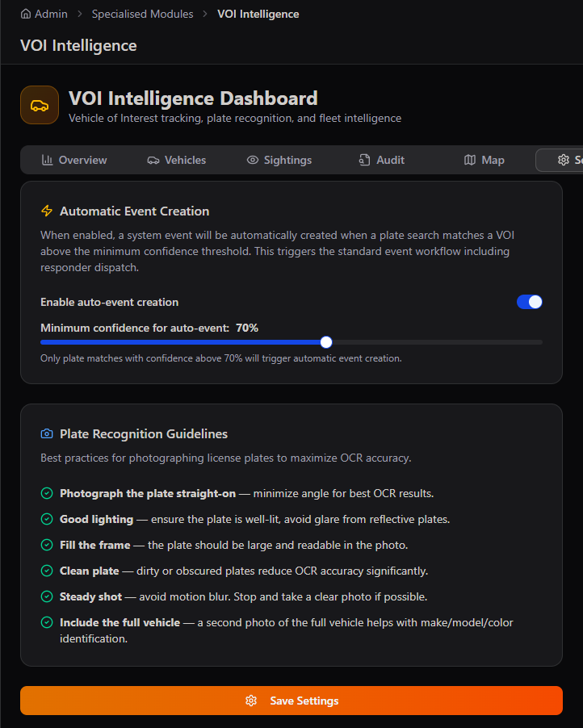Open the Vehicles tab
This screenshot has height=728, width=583.
click(177, 160)
